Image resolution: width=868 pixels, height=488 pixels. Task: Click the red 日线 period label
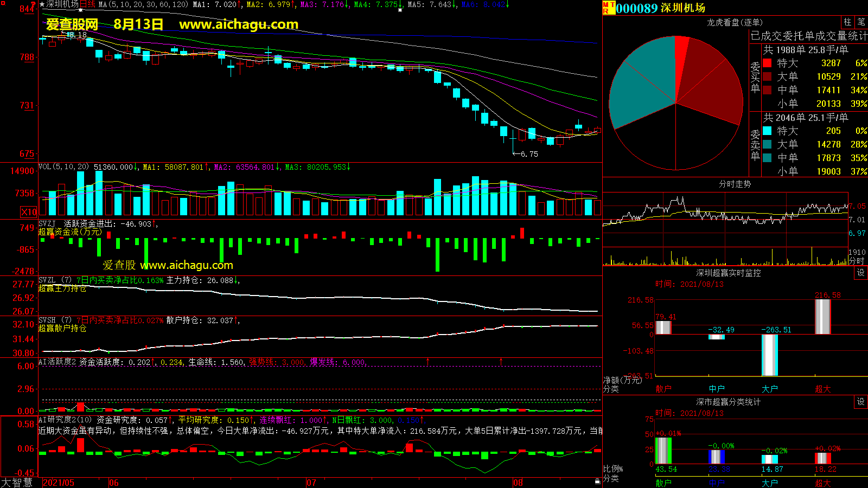coord(87,4)
